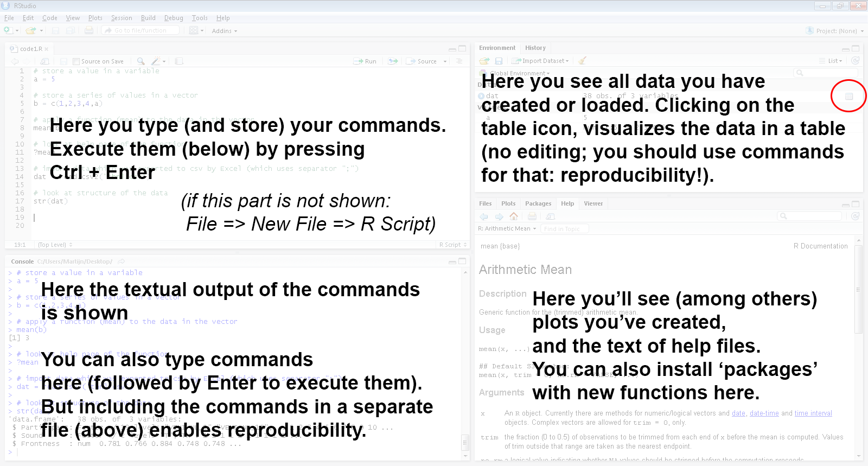868x466 pixels.
Task: Click the Print icon in main toolbar
Action: pos(89,30)
